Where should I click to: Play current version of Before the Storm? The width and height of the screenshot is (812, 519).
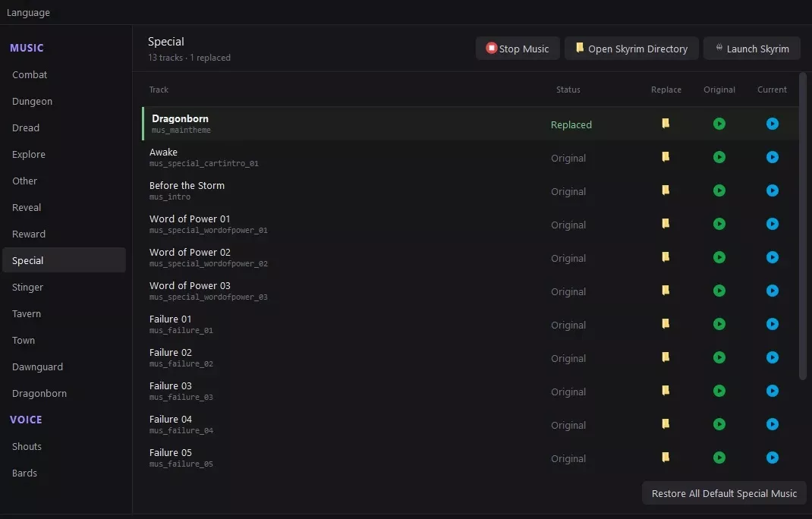772,190
